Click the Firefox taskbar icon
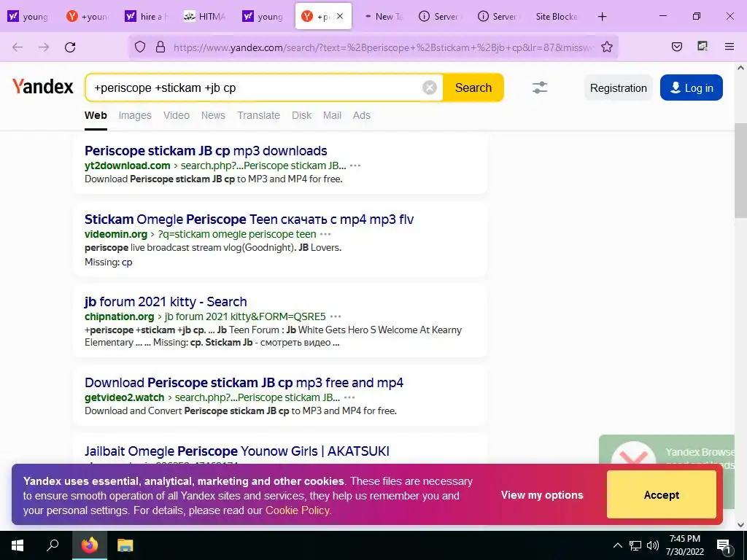 point(90,545)
